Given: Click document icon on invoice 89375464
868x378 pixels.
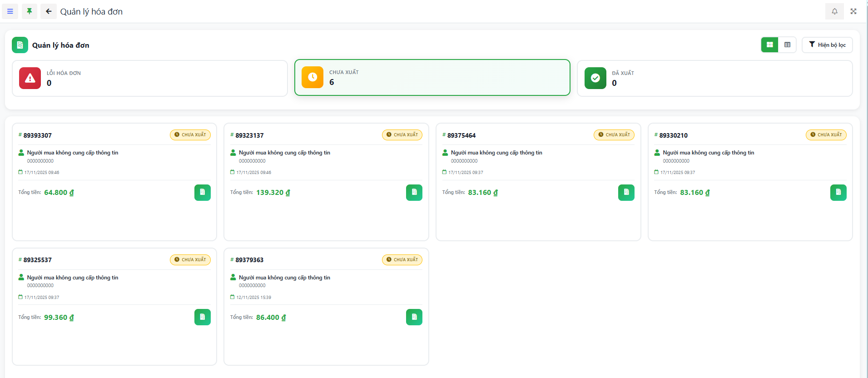Looking at the screenshot, I should click(626, 193).
